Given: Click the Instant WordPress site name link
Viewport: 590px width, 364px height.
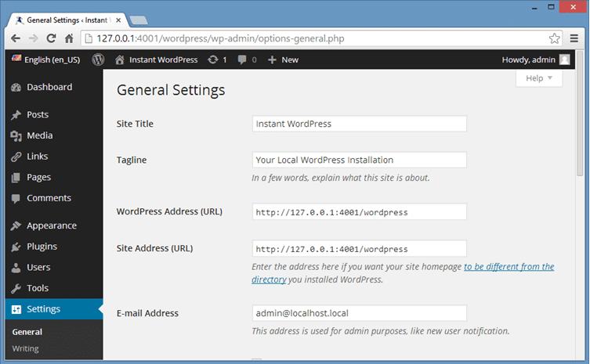Looking at the screenshot, I should tap(156, 59).
